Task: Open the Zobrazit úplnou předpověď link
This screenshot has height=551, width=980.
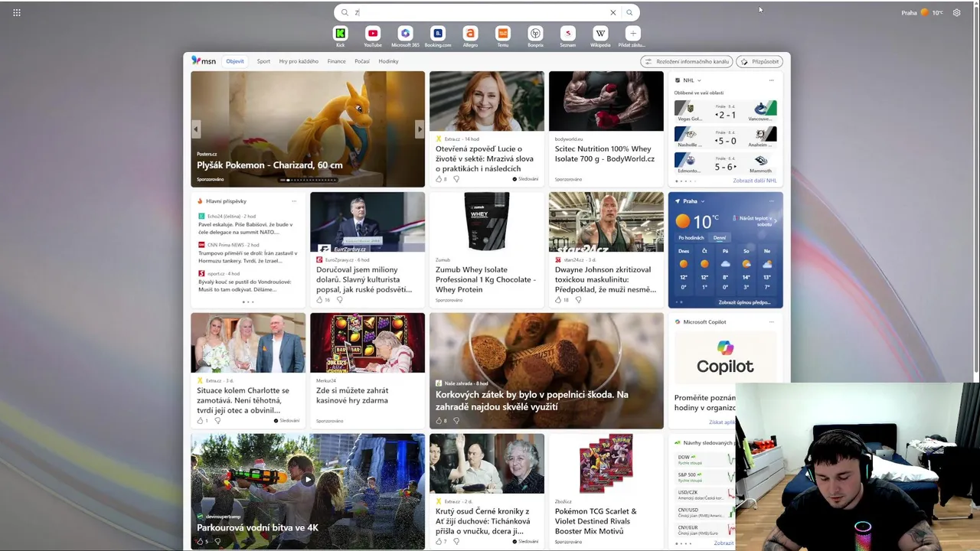Action: click(744, 302)
